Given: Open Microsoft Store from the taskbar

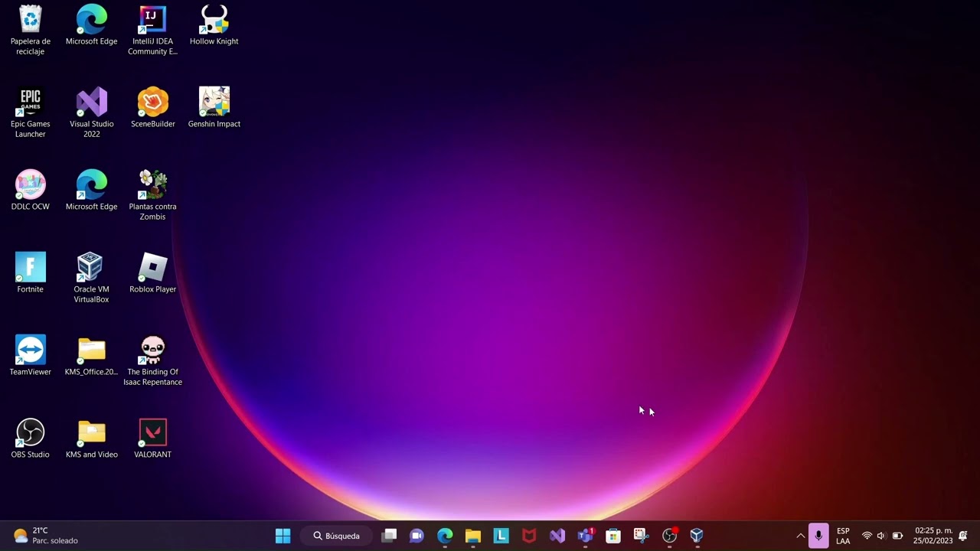Looking at the screenshot, I should (x=613, y=536).
